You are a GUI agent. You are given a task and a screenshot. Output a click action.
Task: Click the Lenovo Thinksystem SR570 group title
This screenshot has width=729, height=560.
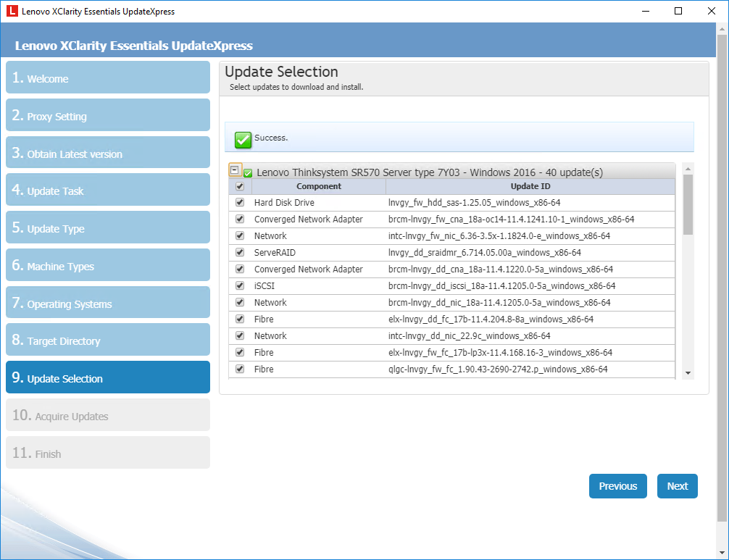pos(430,172)
